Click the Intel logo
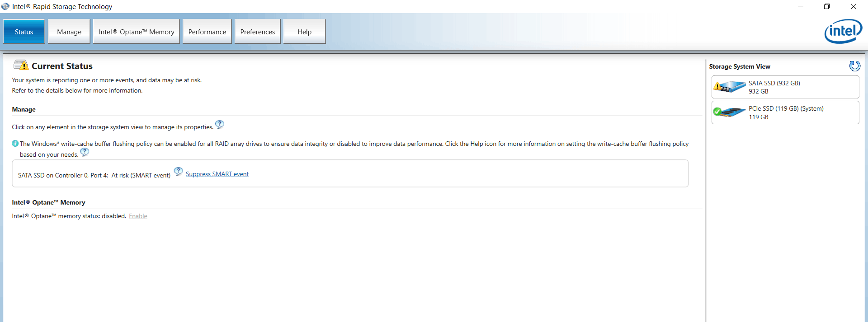The height and width of the screenshot is (322, 868). [x=843, y=31]
